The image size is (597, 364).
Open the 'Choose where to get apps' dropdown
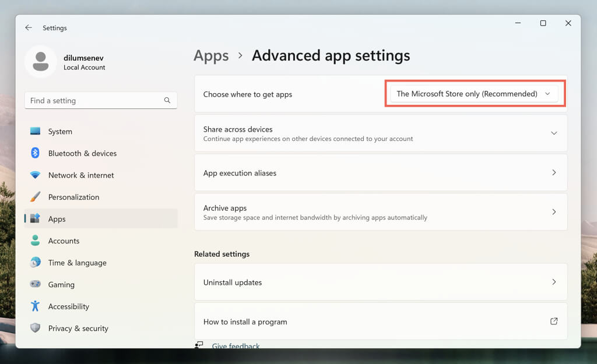[473, 94]
